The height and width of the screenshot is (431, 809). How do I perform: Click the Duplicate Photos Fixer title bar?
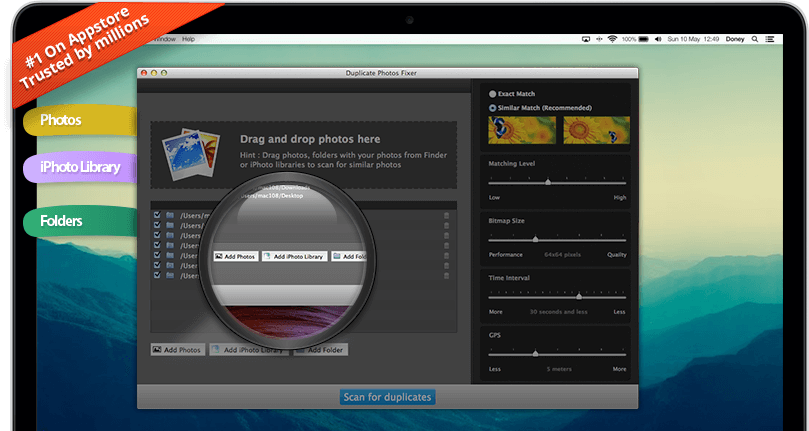pos(387,73)
